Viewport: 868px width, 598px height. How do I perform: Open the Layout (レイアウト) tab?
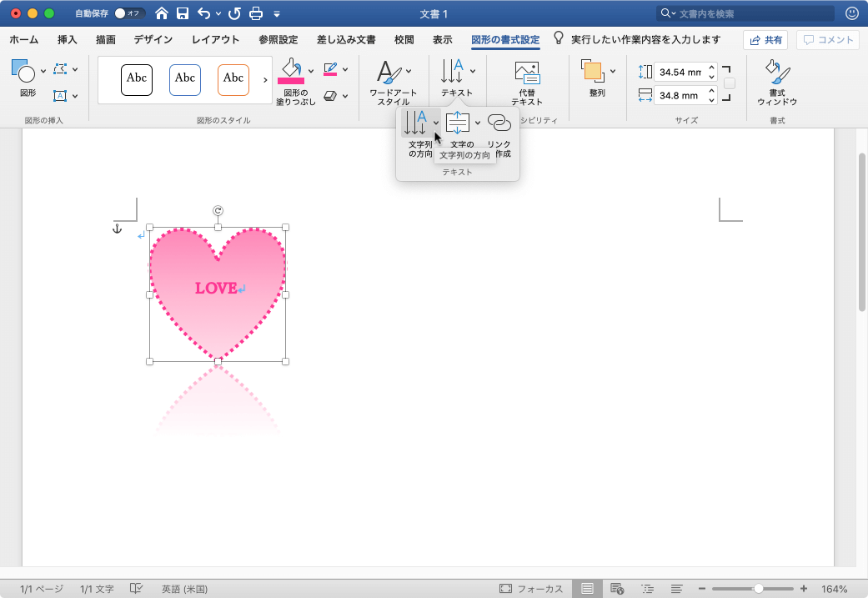[215, 39]
